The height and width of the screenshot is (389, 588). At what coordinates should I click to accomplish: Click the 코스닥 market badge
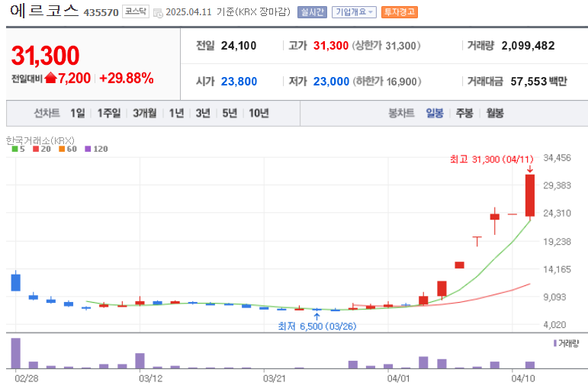click(136, 11)
